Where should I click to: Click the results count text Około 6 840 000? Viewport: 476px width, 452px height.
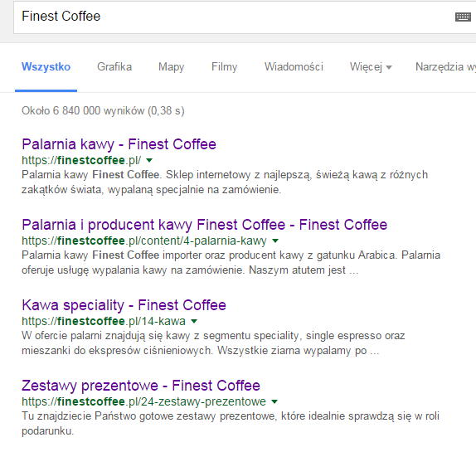point(61,111)
